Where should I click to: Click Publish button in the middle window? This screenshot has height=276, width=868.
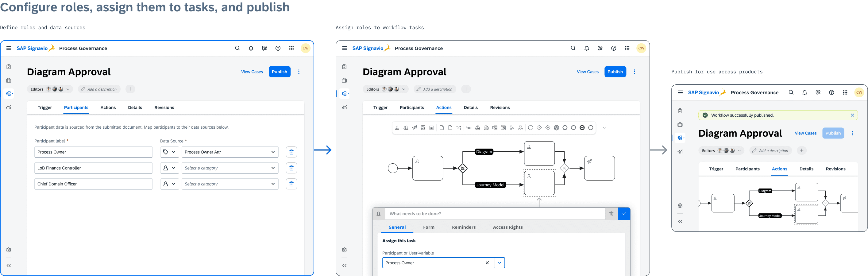point(615,72)
